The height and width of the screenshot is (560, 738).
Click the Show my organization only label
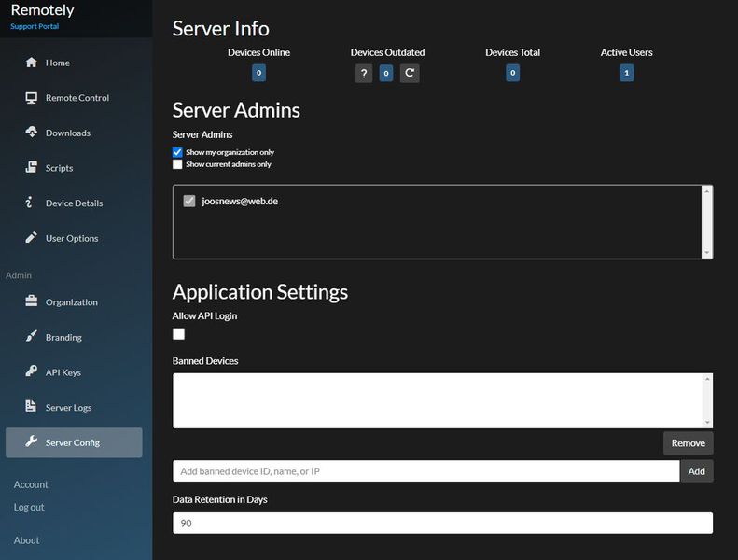pyautogui.click(x=230, y=152)
